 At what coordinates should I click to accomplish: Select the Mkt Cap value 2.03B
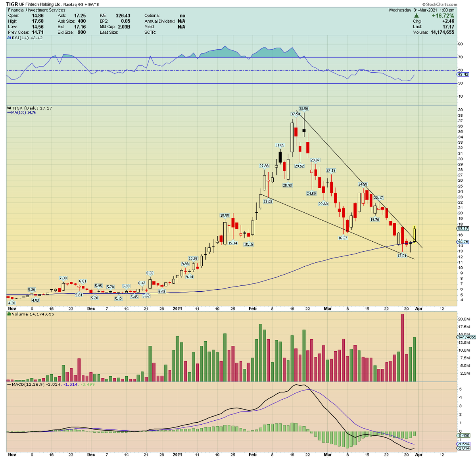tap(123, 27)
